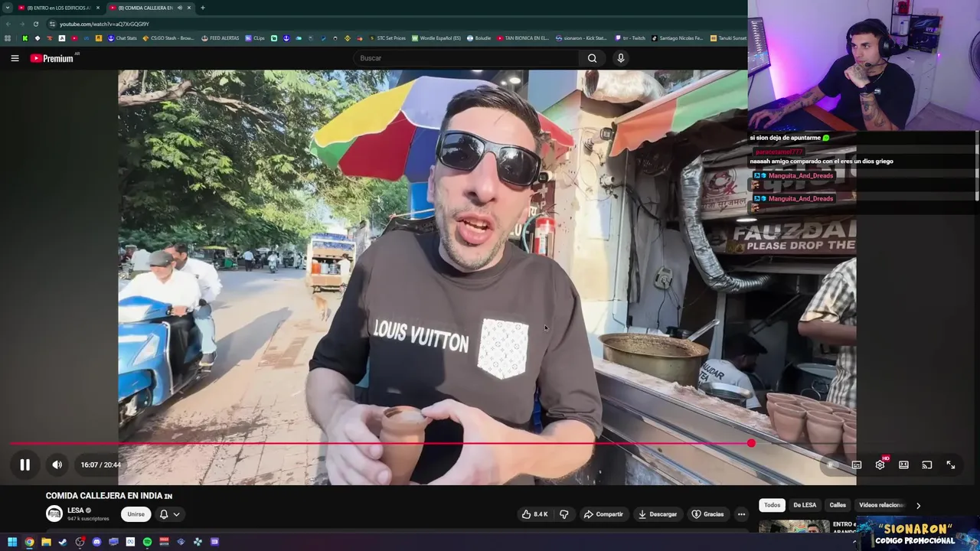Open the YouTube guide hamburger menu
980x551 pixels.
(15, 58)
